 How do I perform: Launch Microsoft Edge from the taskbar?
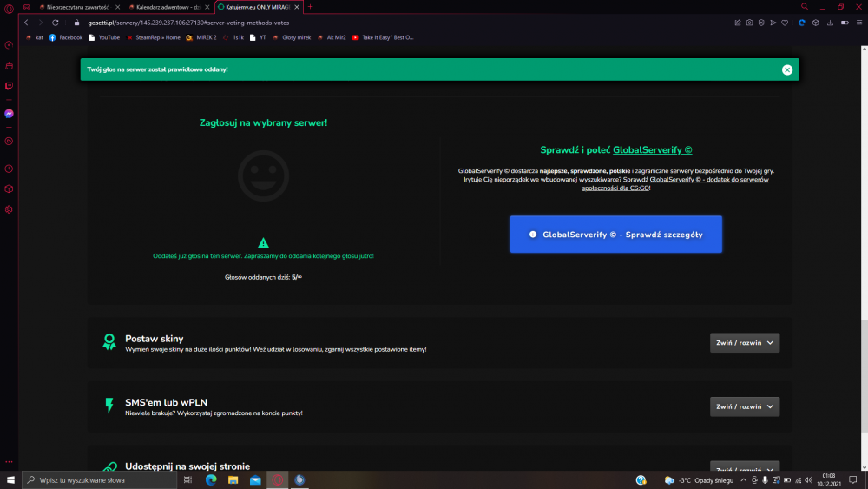click(x=211, y=479)
